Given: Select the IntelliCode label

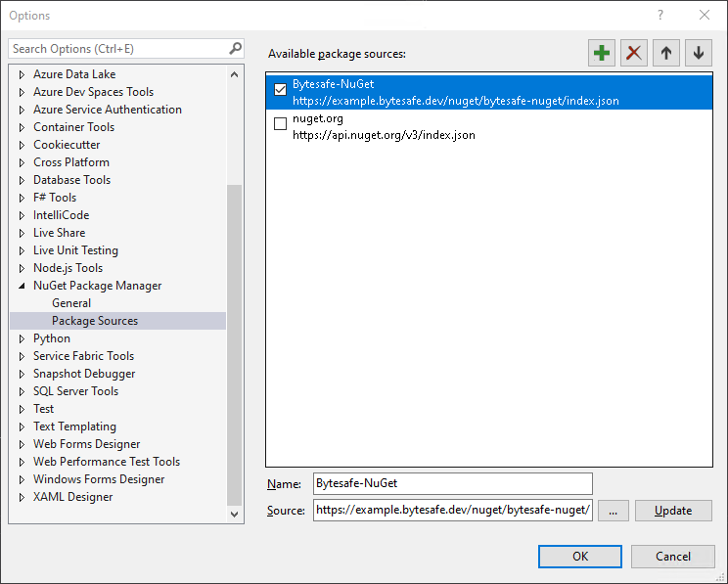Looking at the screenshot, I should pyautogui.click(x=62, y=215).
